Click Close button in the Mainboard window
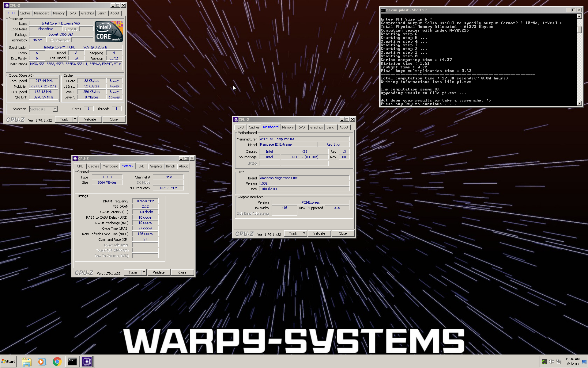Viewport: 588px width, 368px height. (x=343, y=233)
